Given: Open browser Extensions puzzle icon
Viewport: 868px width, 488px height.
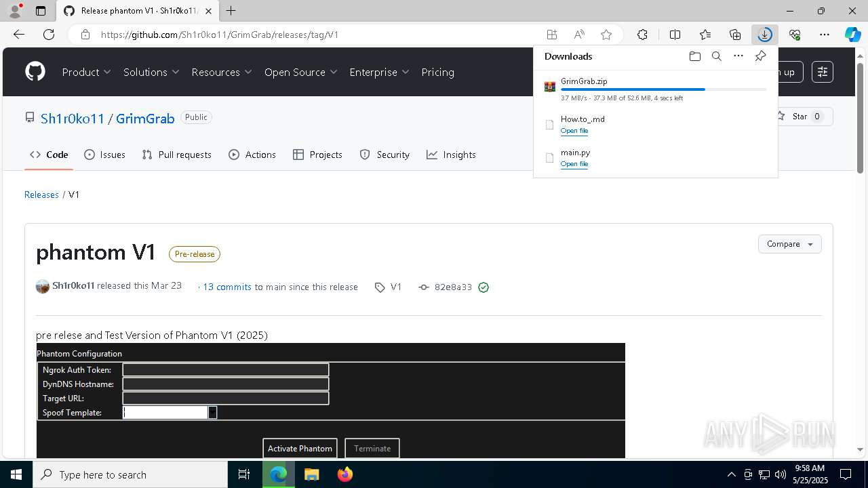Looking at the screenshot, I should (642, 35).
